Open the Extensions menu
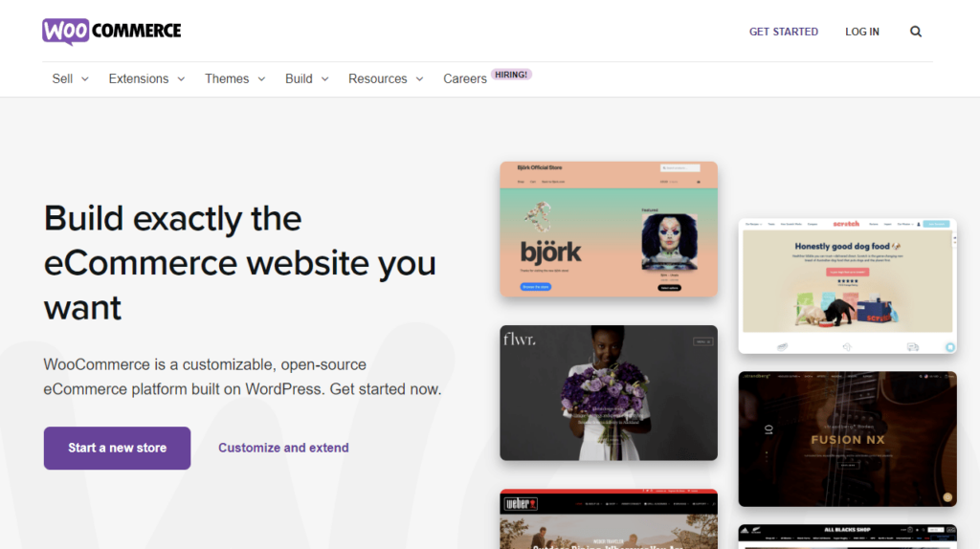Image resolution: width=980 pixels, height=549 pixels. (139, 78)
